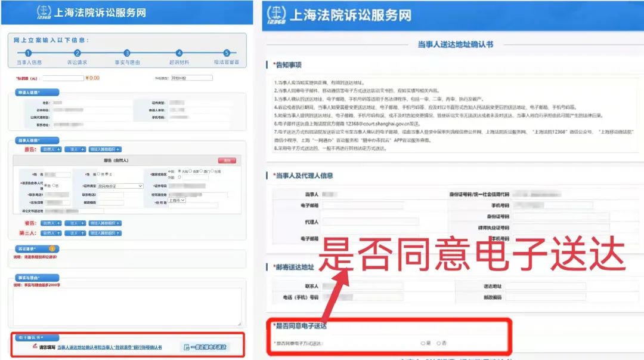This screenshot has height=360, width=644.
Task: Open step 5 给法官留言 circle
Action: coord(227,53)
